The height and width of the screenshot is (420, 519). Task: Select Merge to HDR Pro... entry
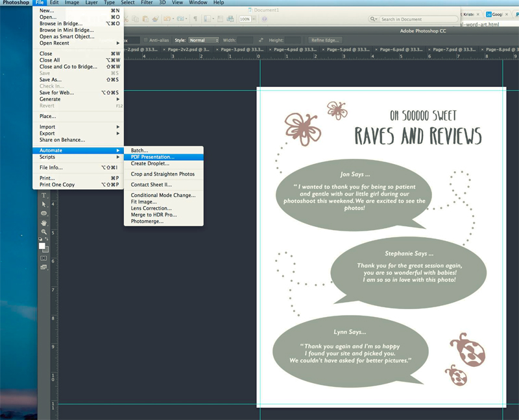(164, 215)
